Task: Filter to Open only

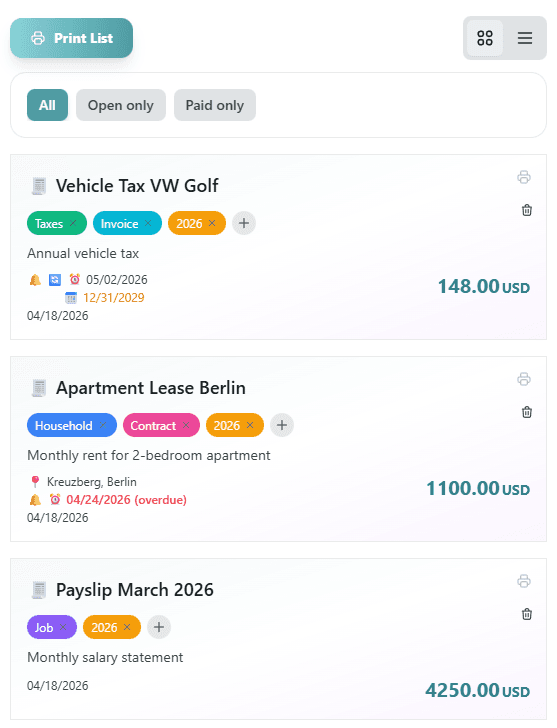Action: tap(121, 105)
